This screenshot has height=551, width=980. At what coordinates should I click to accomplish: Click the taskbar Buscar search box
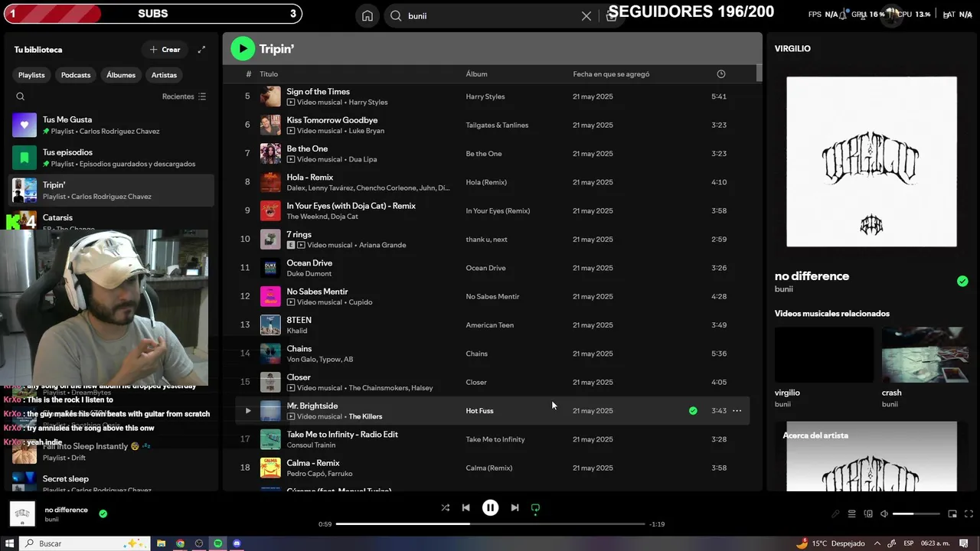coord(85,543)
